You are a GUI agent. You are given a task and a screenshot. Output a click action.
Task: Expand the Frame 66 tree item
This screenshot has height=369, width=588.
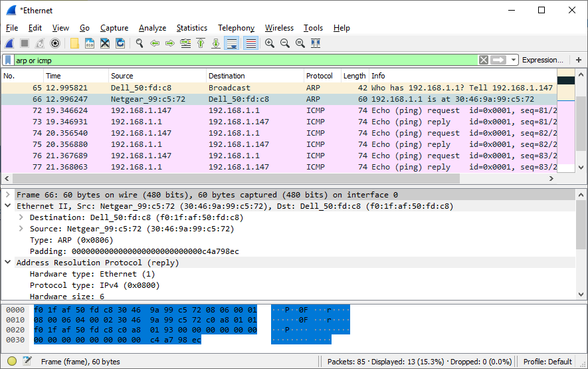7,195
